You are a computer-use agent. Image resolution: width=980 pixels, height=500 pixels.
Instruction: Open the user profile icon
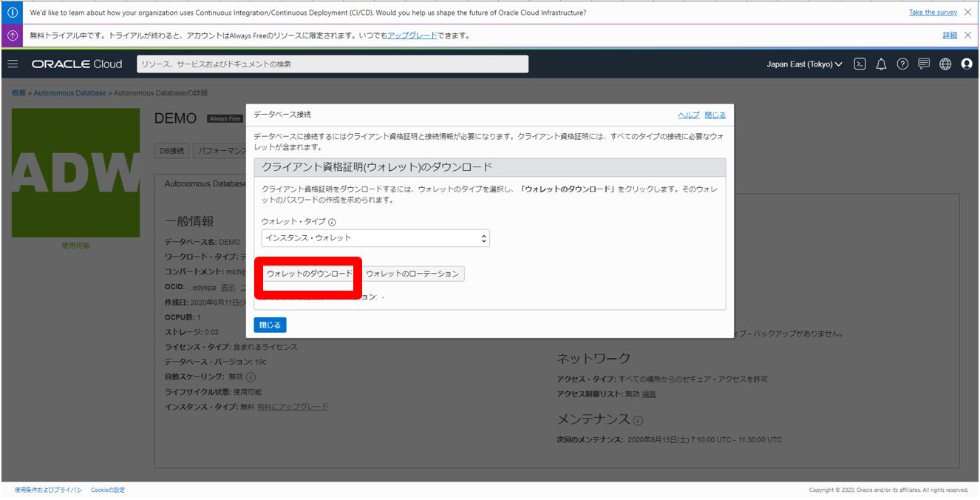pos(967,64)
